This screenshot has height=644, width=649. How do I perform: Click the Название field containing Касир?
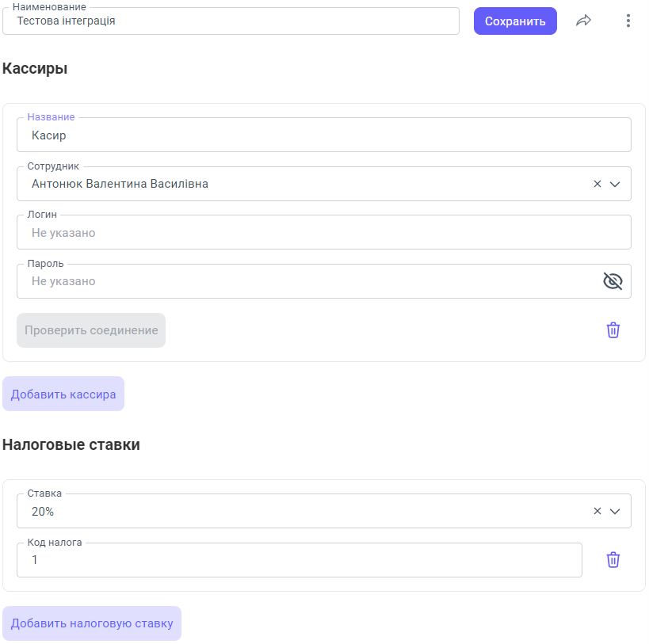pyautogui.click(x=323, y=135)
